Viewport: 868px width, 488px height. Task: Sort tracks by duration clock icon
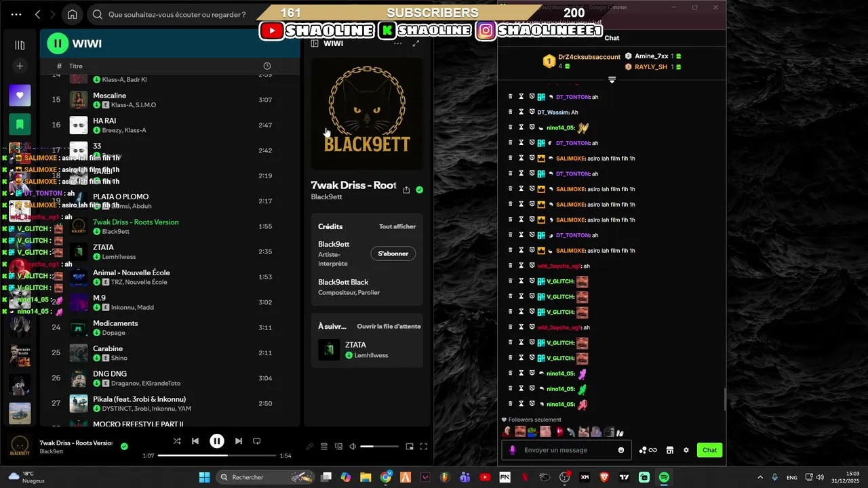(267, 66)
